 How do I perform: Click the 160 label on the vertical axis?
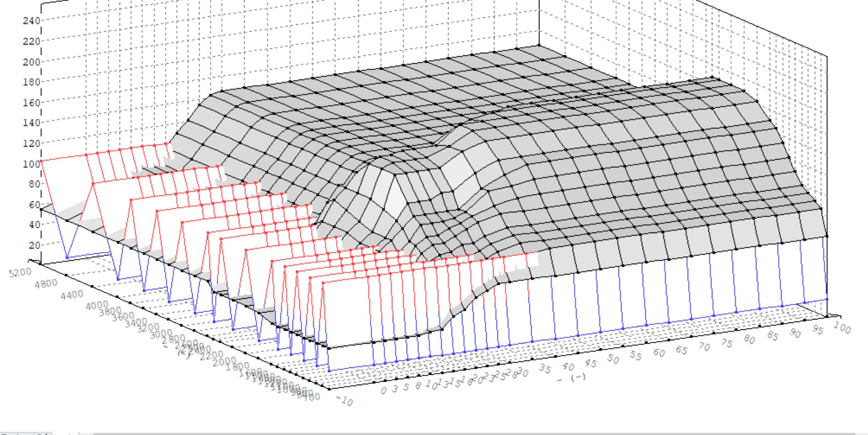(31, 102)
